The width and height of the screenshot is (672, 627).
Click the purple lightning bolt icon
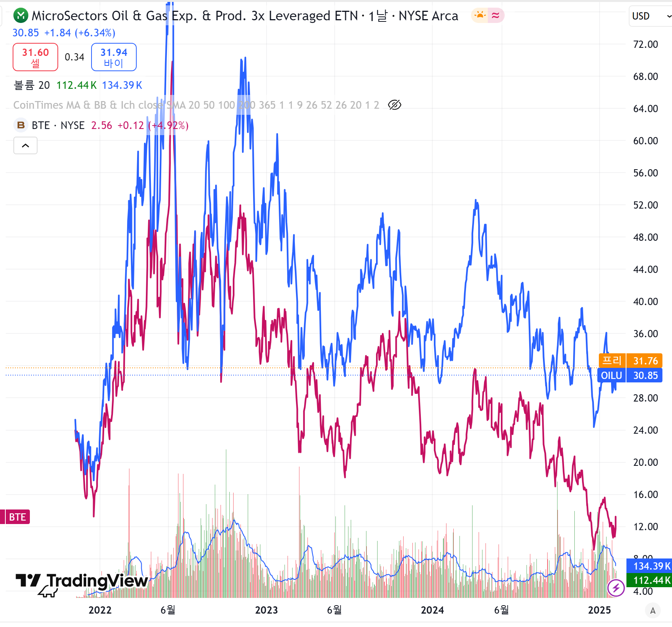click(616, 588)
